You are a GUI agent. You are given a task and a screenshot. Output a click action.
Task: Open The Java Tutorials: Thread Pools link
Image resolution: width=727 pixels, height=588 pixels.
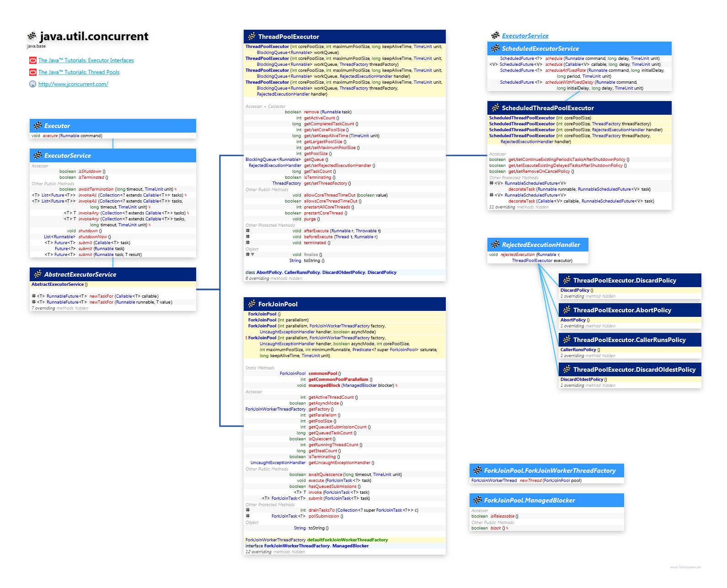(x=79, y=72)
